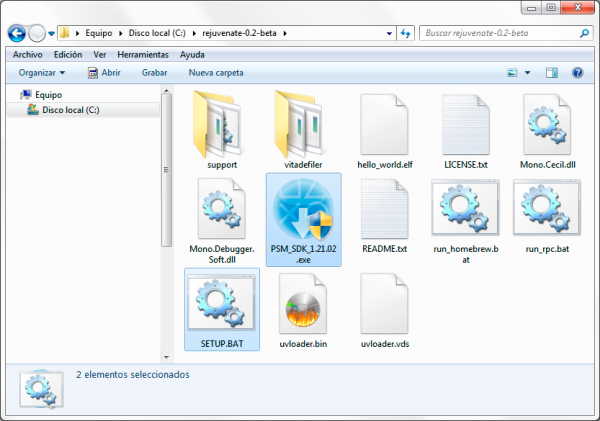The height and width of the screenshot is (421, 600).
Task: Click the run_rpc.bat file name label
Action: tap(547, 249)
